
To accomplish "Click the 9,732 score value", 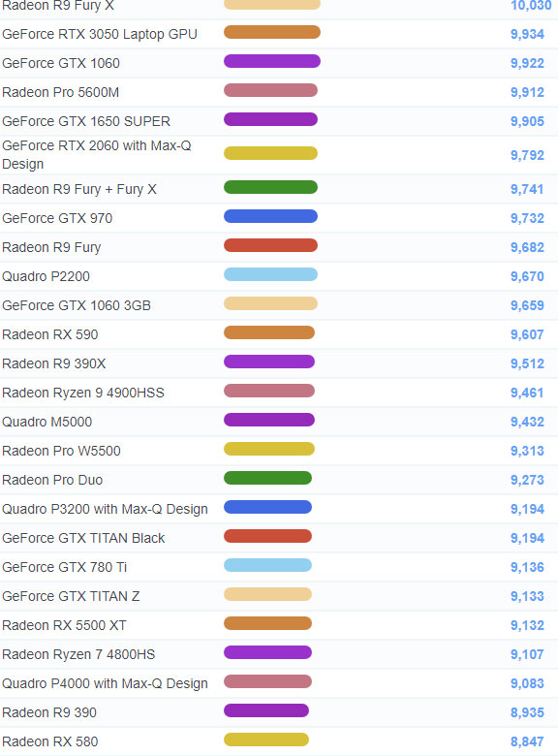I will pyautogui.click(x=527, y=218).
